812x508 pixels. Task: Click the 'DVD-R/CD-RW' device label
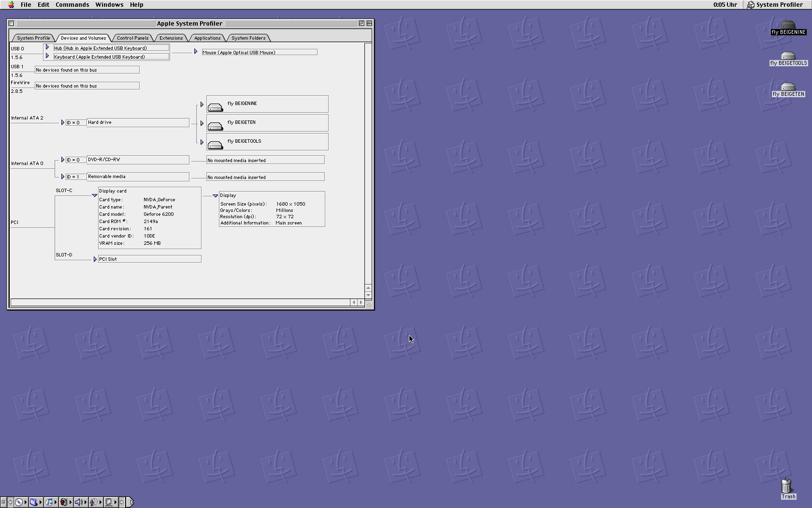pyautogui.click(x=104, y=160)
